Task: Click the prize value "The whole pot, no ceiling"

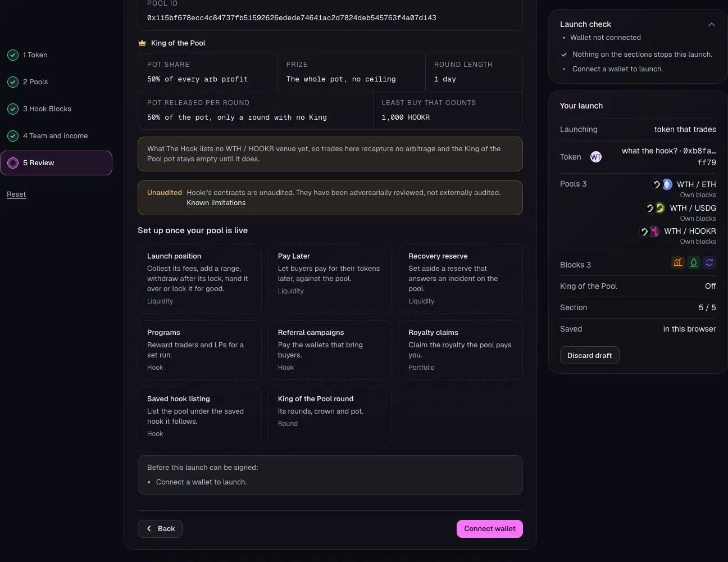Action: (x=341, y=79)
